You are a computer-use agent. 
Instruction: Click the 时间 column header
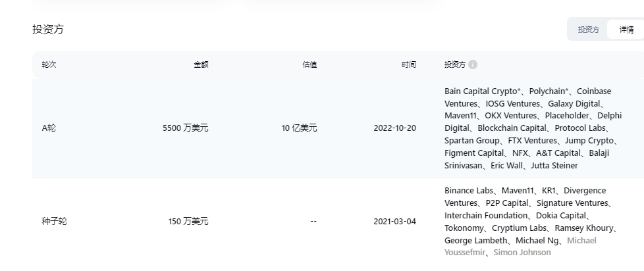pos(409,64)
